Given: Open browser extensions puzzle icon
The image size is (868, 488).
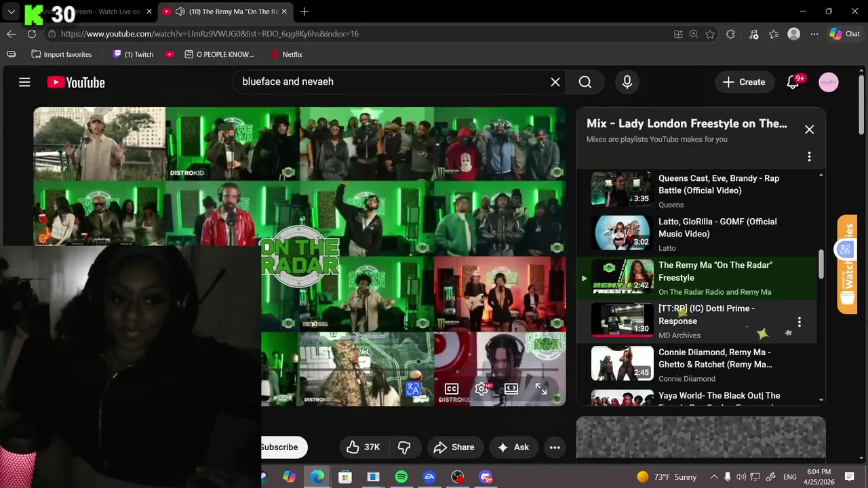Looking at the screenshot, I should 730,34.
